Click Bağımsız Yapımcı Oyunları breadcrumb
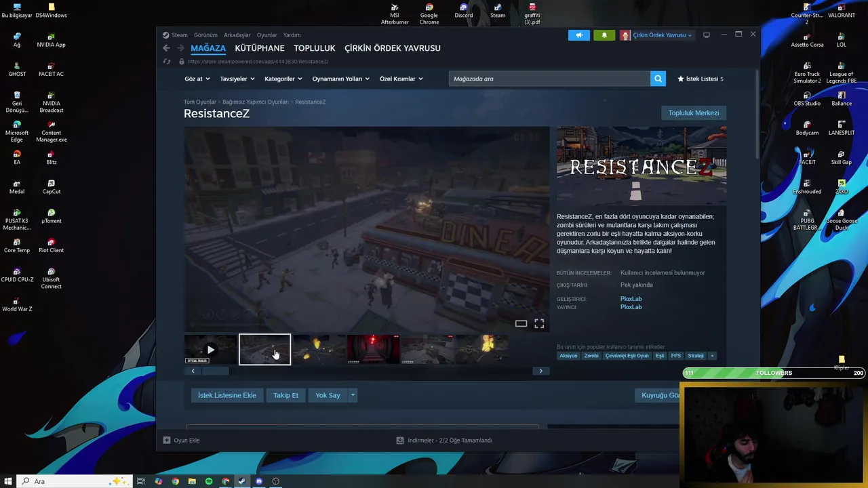 point(256,102)
